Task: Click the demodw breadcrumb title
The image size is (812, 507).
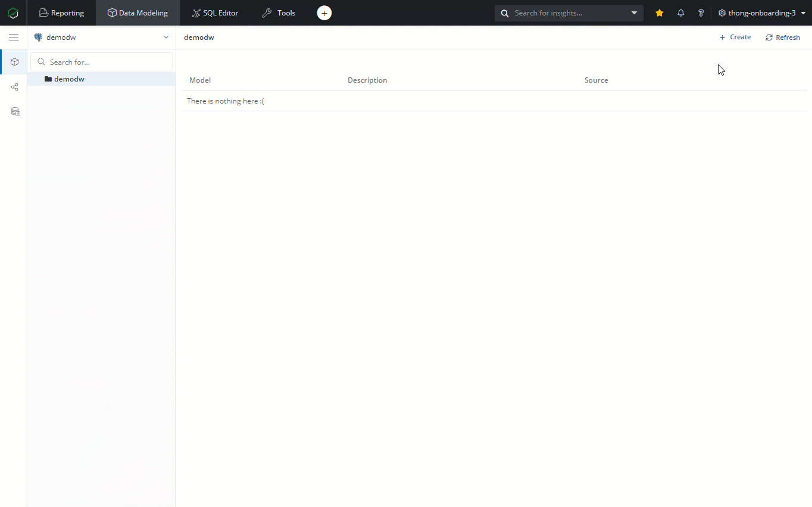Action: point(199,37)
